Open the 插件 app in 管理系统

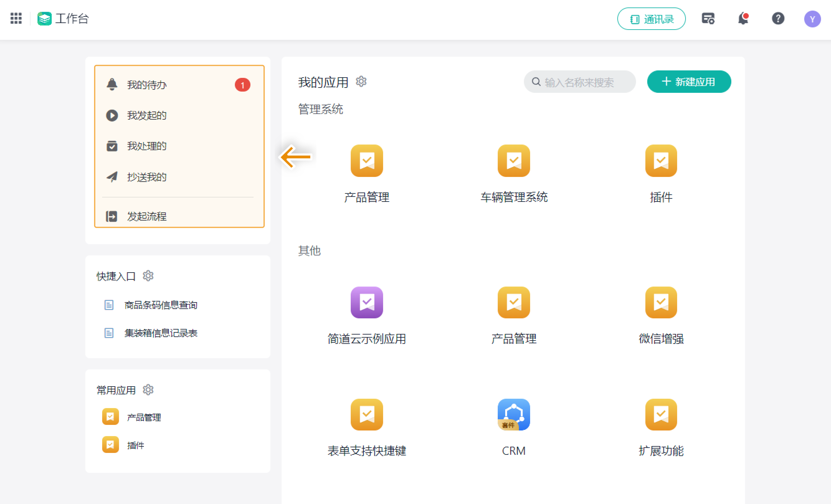[661, 174]
